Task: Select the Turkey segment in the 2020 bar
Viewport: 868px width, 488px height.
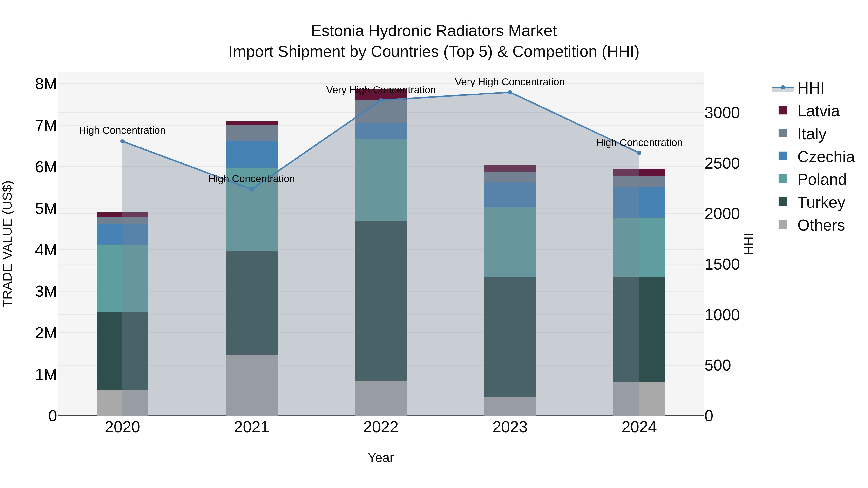Action: (x=122, y=351)
